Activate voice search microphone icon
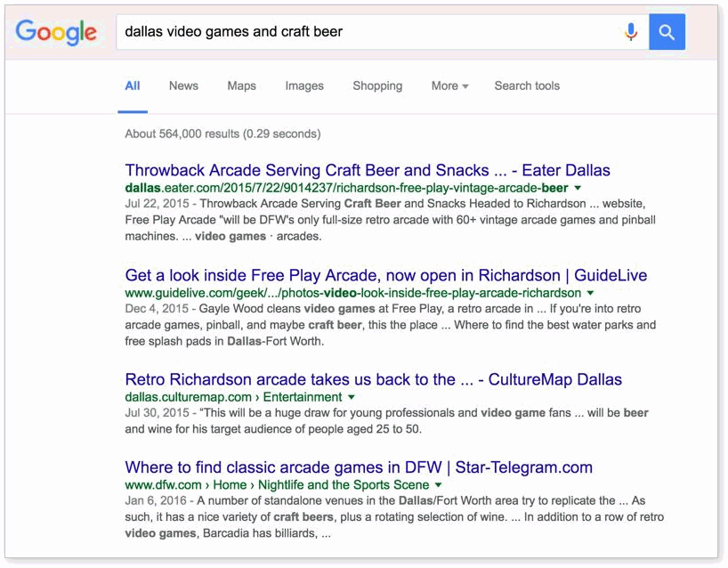Viewport: 728px width, 568px height. (x=630, y=32)
